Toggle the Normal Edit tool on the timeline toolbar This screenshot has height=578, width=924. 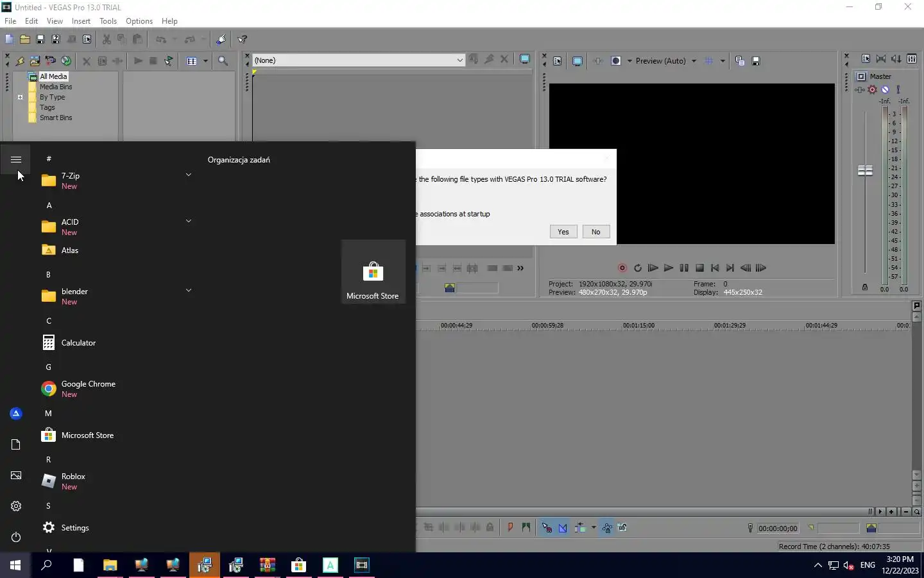(x=547, y=528)
